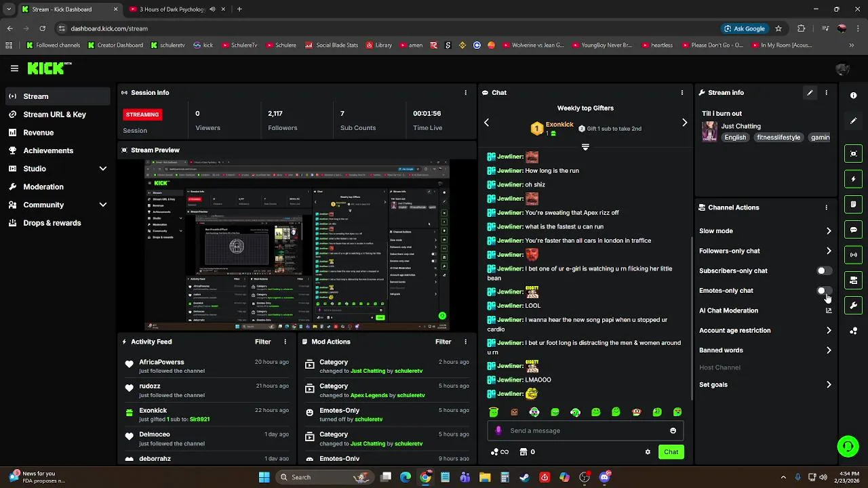Image resolution: width=868 pixels, height=488 pixels.
Task: Edit stream info with the pencil button
Action: point(810,93)
